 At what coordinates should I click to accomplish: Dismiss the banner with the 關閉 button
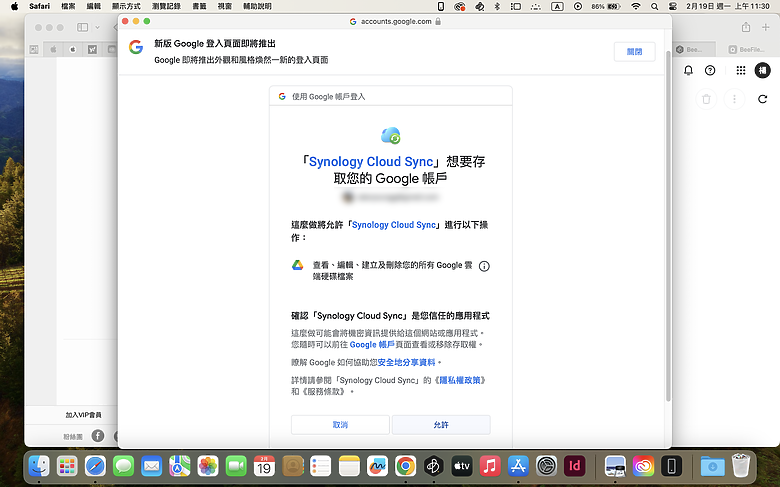634,52
